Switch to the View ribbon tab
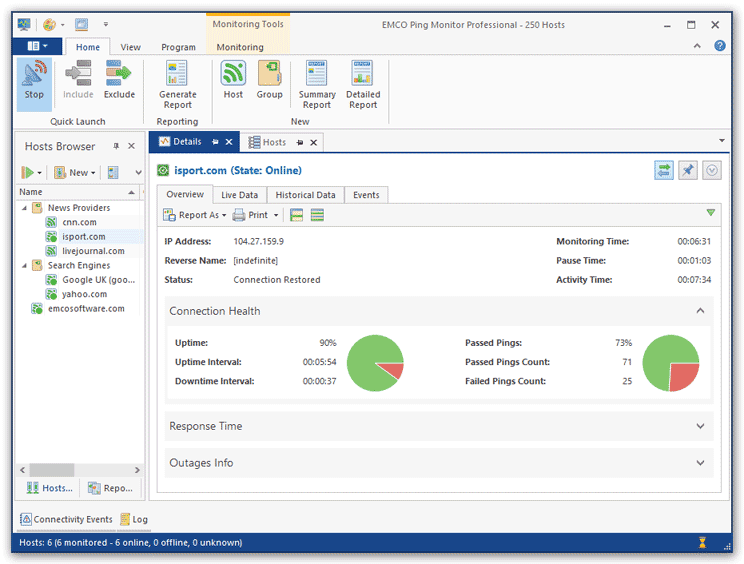The image size is (744, 564). pos(130,47)
